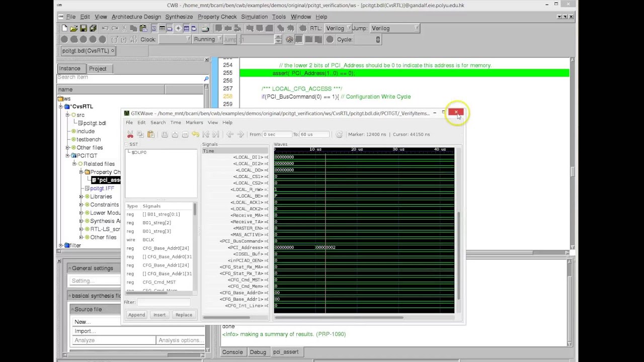Screen dimensions: 644x362
Task: Click the Reload icon in GTKWave toolbar
Action: [x=339, y=134]
